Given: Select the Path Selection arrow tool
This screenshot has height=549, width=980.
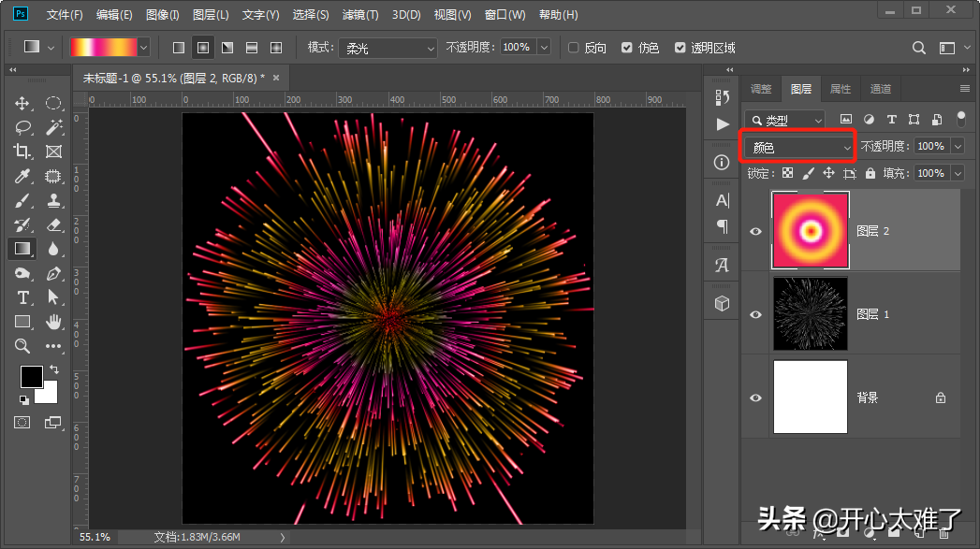Looking at the screenshot, I should click(x=53, y=297).
